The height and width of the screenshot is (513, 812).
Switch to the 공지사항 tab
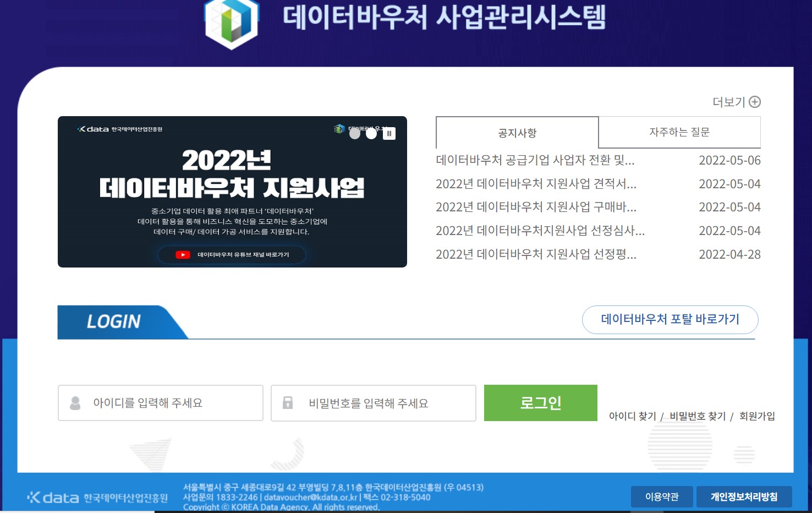517,133
